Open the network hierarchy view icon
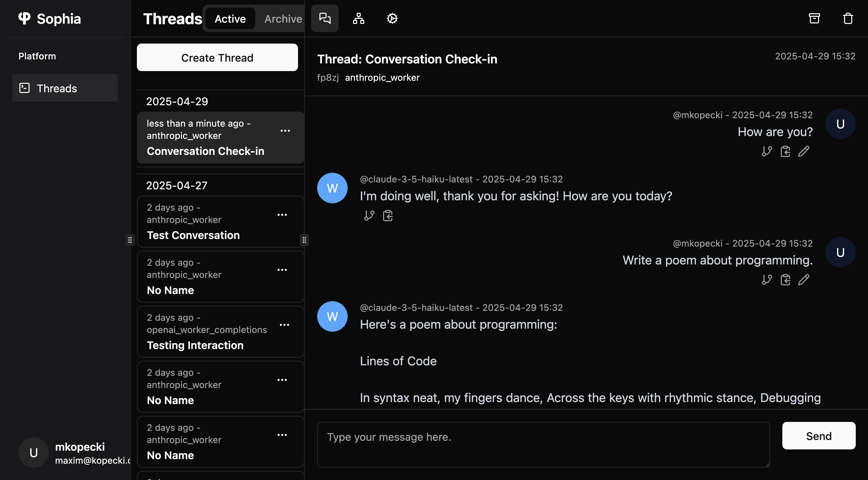This screenshot has height=480, width=868. coord(358,19)
